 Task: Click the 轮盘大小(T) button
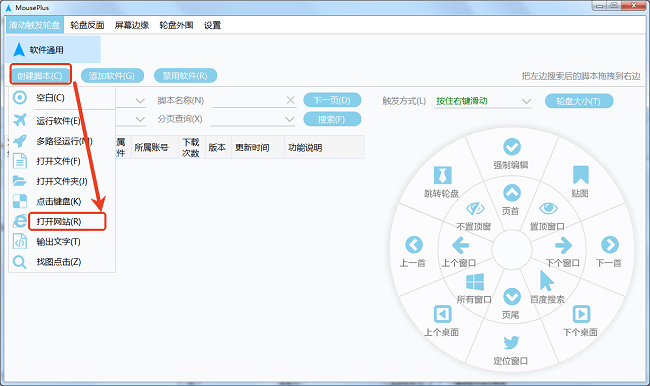tap(579, 101)
